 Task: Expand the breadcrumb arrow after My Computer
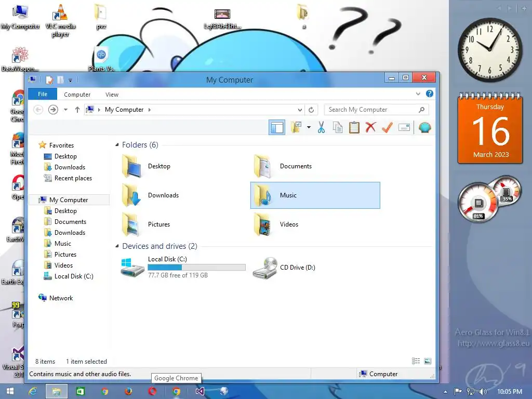(149, 110)
